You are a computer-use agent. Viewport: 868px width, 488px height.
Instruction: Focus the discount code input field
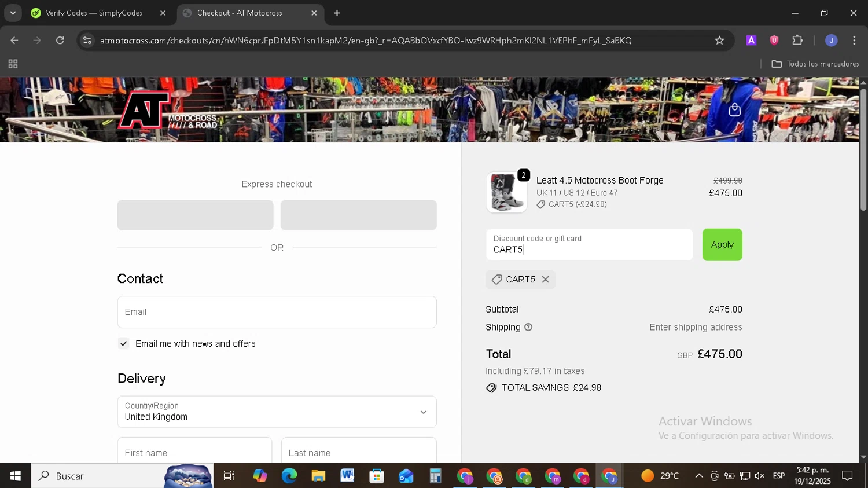click(x=589, y=245)
